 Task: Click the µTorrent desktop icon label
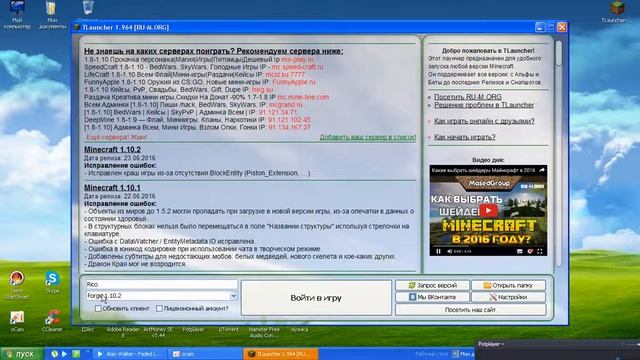click(229, 329)
